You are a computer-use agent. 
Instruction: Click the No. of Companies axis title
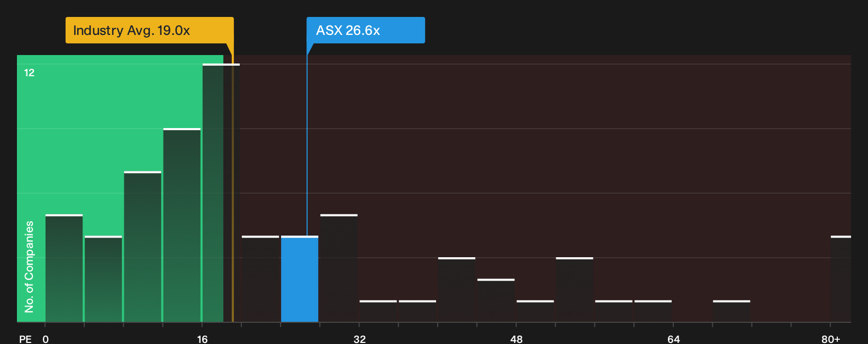[29, 266]
